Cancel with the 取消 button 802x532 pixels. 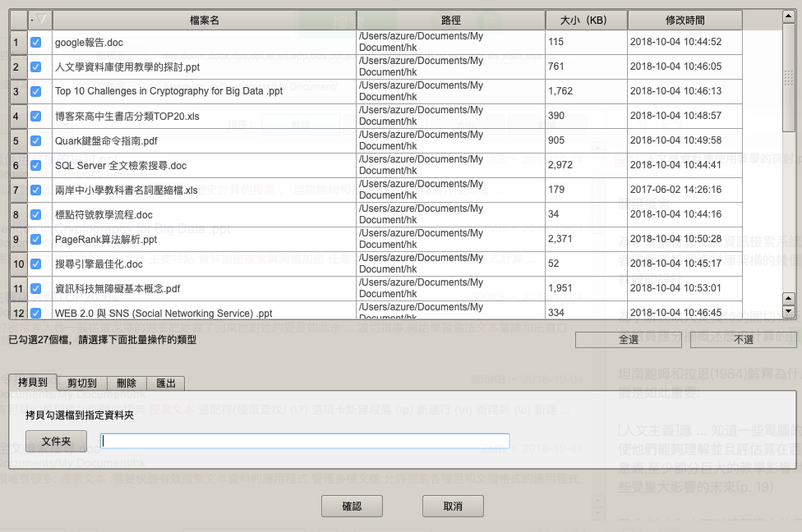pyautogui.click(x=453, y=507)
